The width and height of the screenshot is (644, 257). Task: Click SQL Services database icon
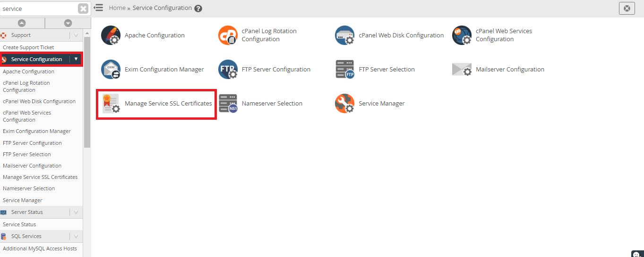tap(4, 237)
